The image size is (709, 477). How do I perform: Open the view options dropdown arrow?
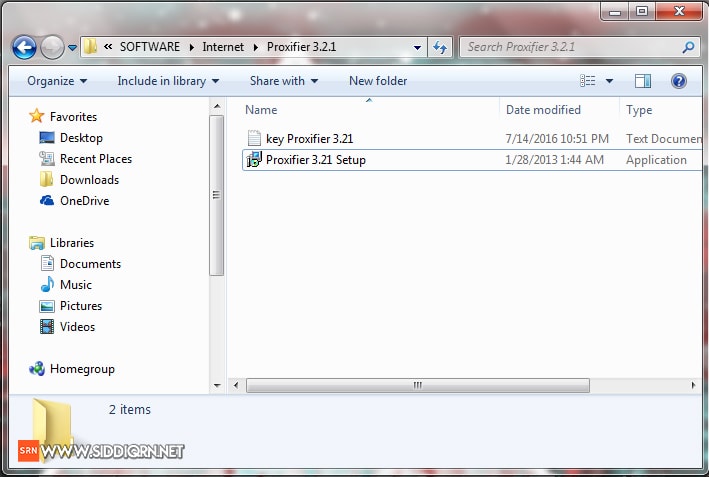pyautogui.click(x=610, y=81)
